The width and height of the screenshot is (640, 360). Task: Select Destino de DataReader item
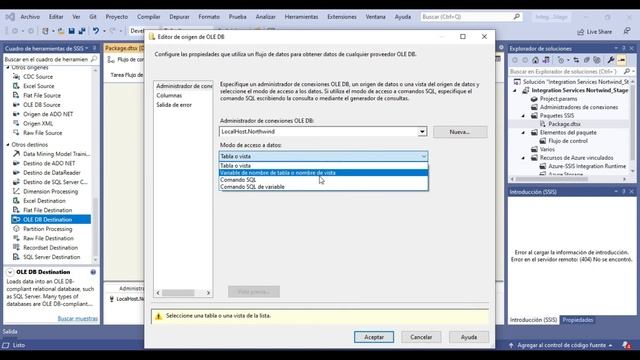click(51, 173)
